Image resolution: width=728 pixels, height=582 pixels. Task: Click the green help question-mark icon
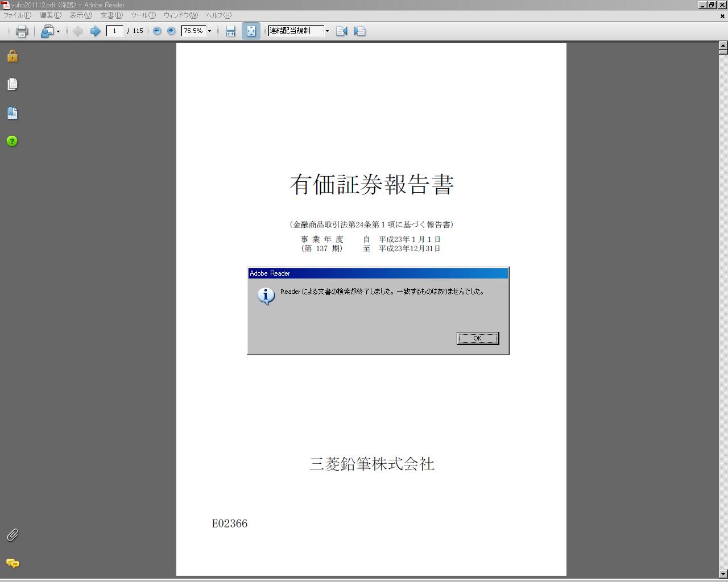pyautogui.click(x=13, y=141)
